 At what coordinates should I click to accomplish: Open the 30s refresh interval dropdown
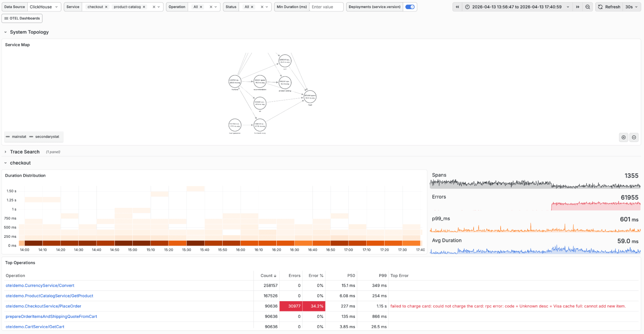(x=631, y=7)
